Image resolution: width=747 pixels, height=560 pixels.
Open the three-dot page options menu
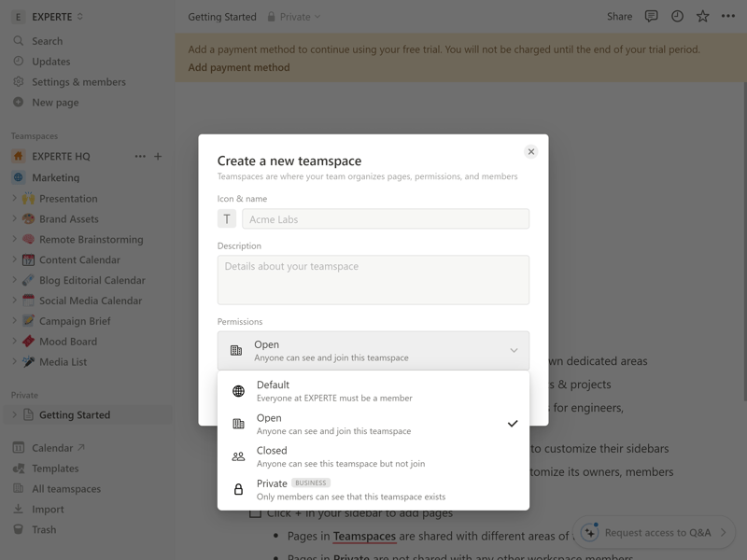[x=728, y=16]
